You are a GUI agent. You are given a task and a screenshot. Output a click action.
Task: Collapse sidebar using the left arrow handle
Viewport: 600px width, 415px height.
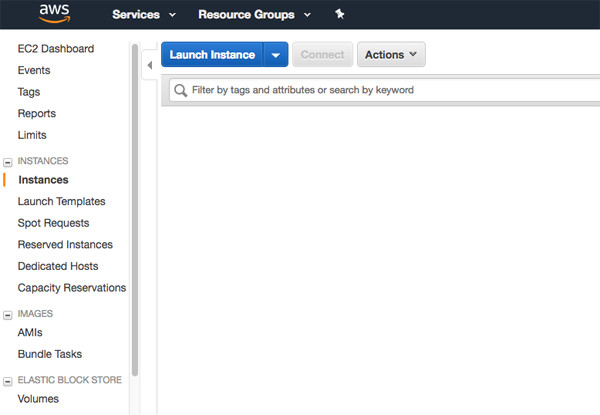pos(150,65)
